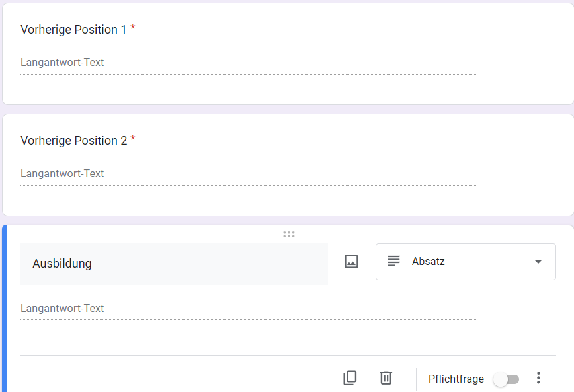Edit the Ausbildung question title field
This screenshot has width=574, height=392.
pos(174,264)
